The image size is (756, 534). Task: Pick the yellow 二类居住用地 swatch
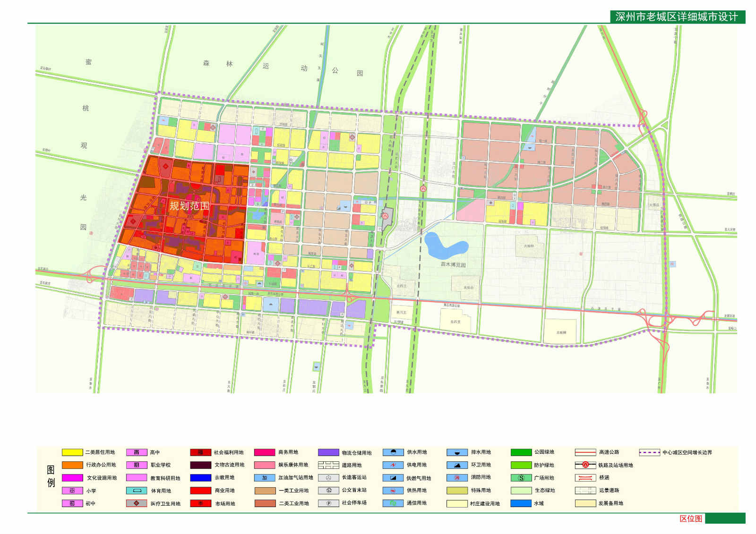point(72,452)
